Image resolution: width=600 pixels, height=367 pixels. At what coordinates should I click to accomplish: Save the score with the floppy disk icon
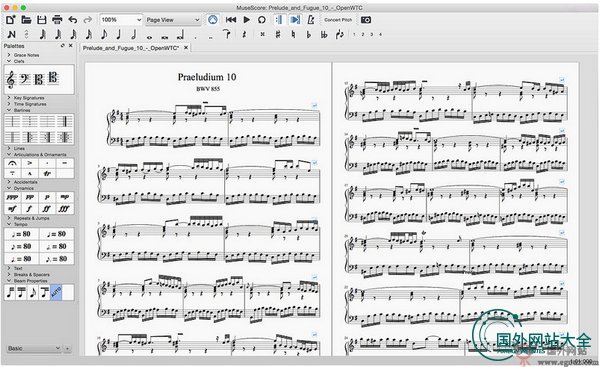[x=41, y=20]
